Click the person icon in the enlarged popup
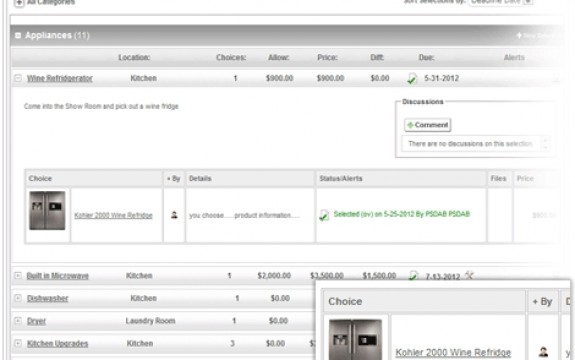This screenshot has height=360, width=575. 543,352
